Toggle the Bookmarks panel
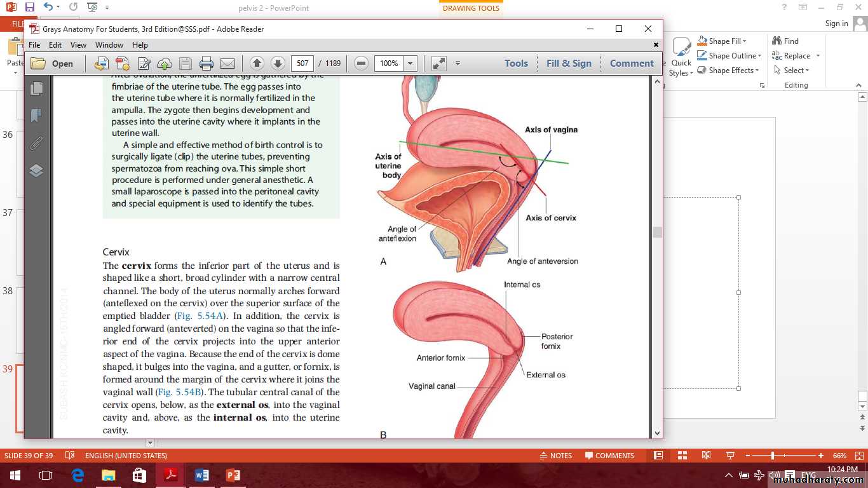The width and height of the screenshot is (868, 488). coord(36,116)
